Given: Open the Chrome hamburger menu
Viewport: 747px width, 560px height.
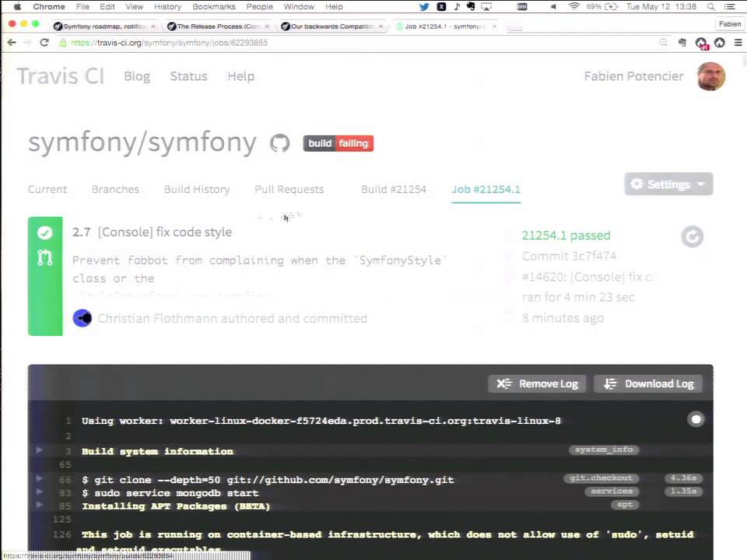Looking at the screenshot, I should pyautogui.click(x=738, y=42).
